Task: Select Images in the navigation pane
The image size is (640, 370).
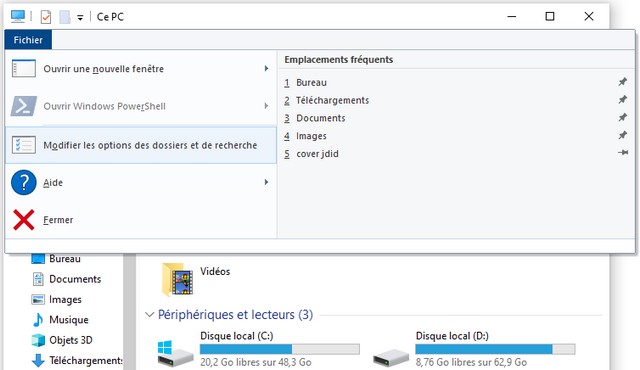Action: pos(65,299)
